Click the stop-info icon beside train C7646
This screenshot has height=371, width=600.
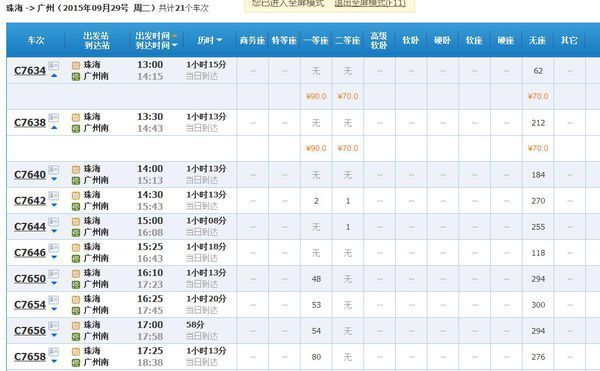pos(54,247)
